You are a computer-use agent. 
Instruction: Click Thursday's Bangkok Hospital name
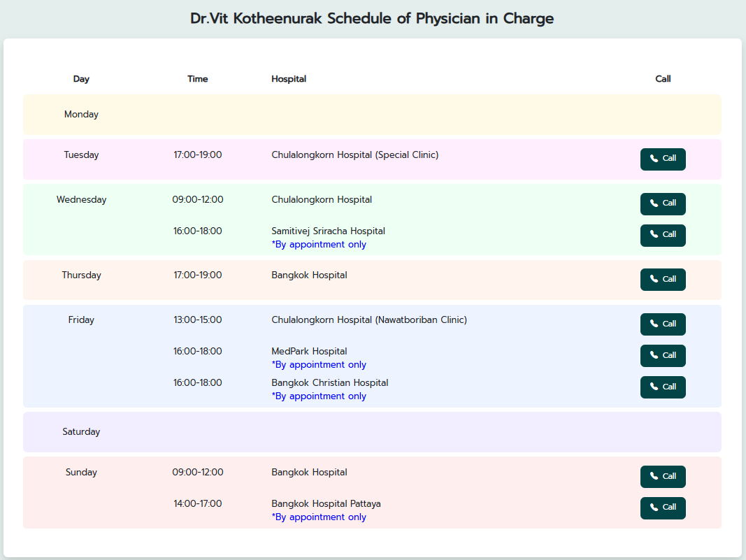click(309, 275)
